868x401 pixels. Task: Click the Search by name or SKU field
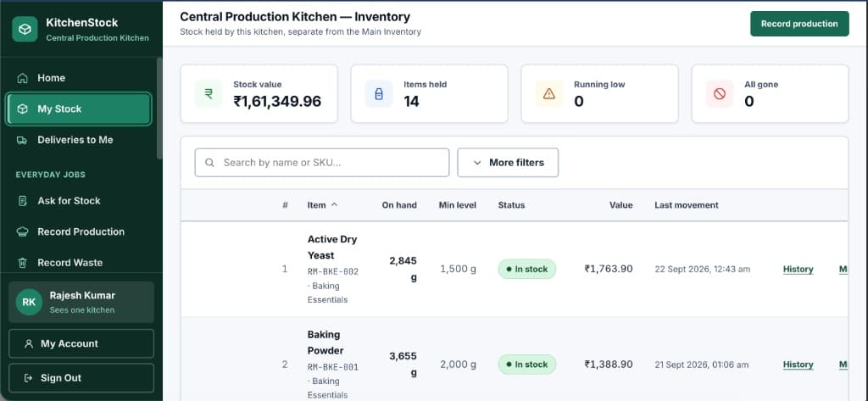coord(321,163)
